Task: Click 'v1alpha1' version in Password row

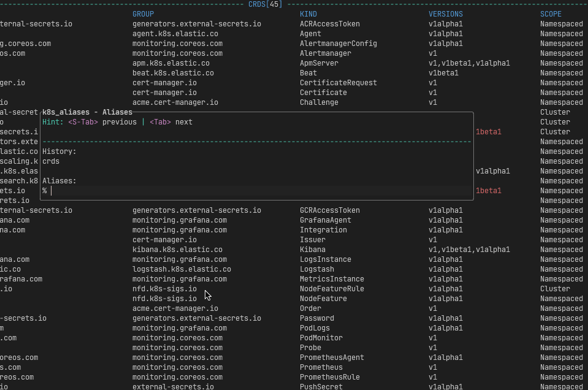Action: pyautogui.click(x=446, y=318)
